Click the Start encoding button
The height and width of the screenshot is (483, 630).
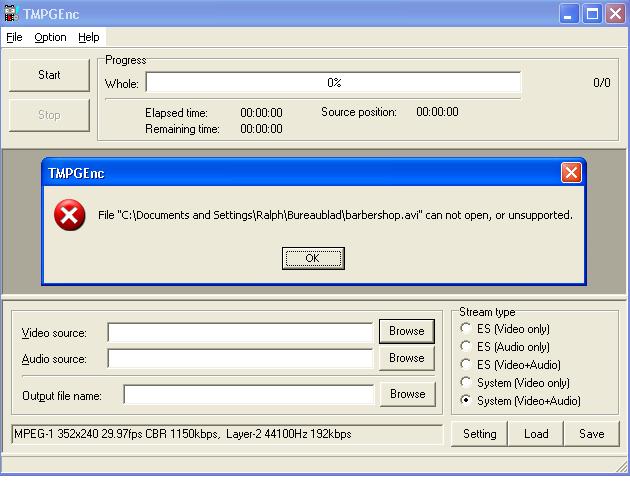pos(49,75)
